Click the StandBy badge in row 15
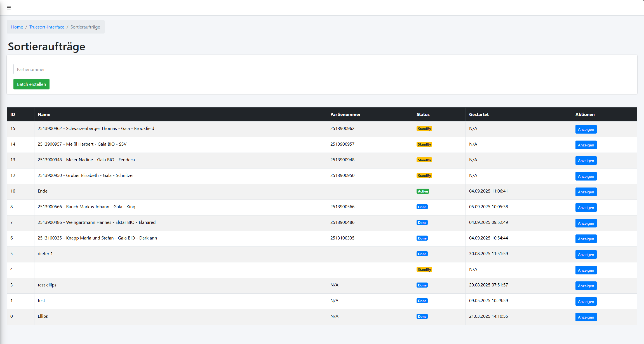This screenshot has height=344, width=644. [x=424, y=129]
